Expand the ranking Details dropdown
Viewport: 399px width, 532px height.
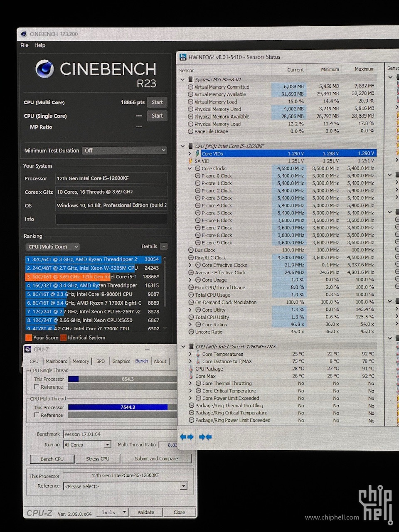point(164,246)
